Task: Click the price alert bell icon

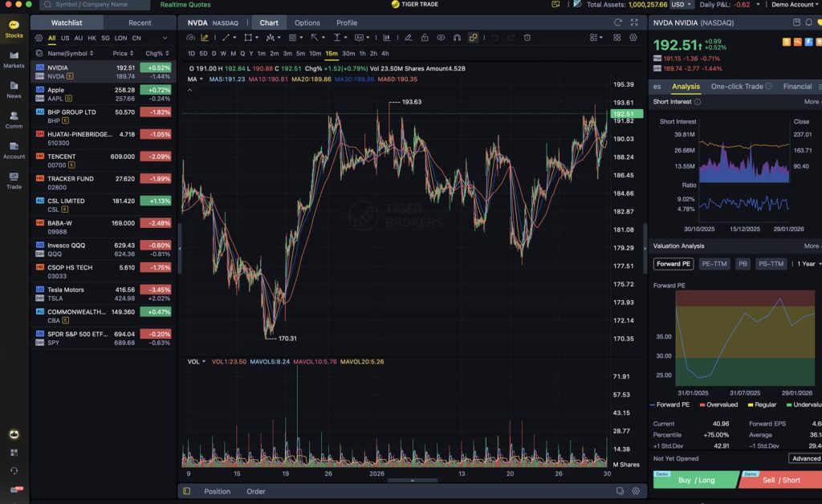Action: click(796, 23)
